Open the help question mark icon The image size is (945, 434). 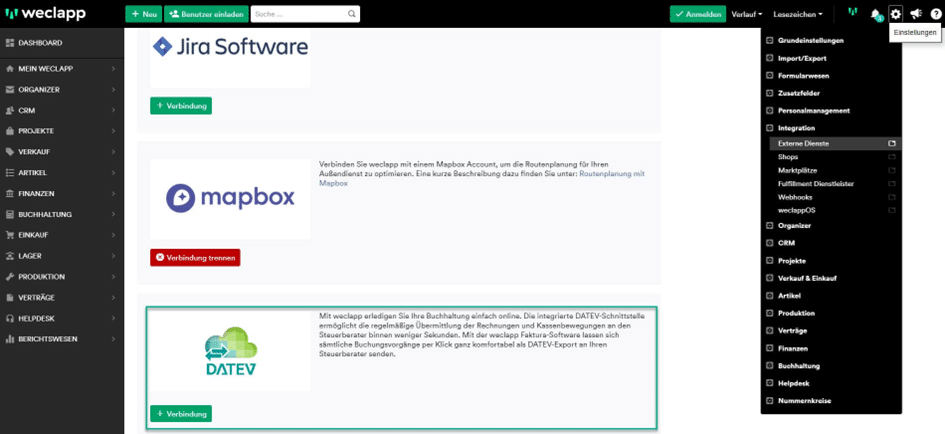pyautogui.click(x=935, y=14)
